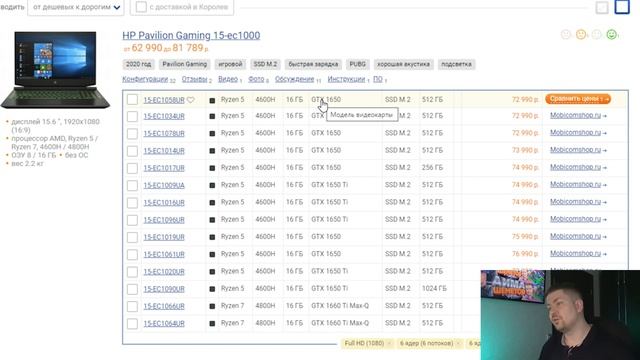Open the 15-EC1020UR model link
The width and height of the screenshot is (640, 360).
(164, 272)
